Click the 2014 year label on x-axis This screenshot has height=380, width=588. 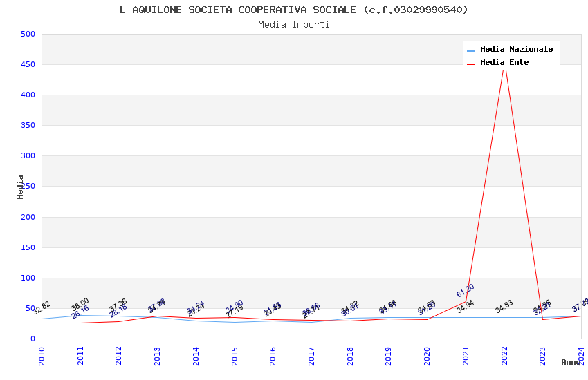(196, 356)
